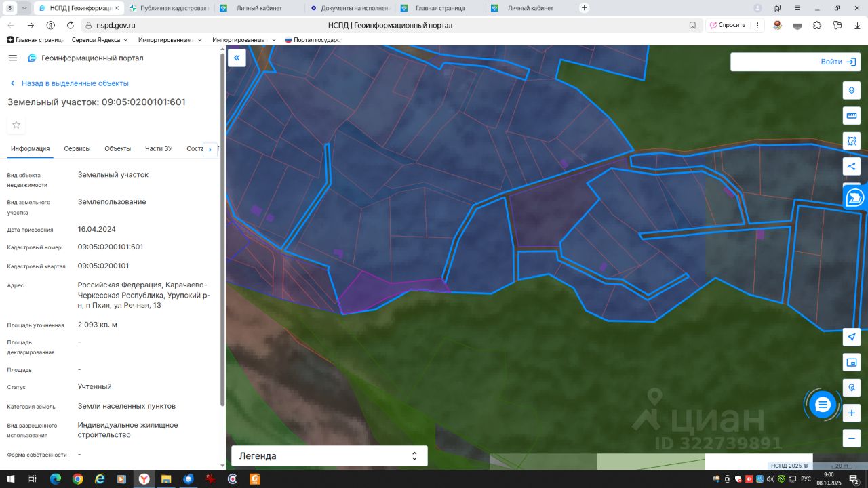
Task: Switch to the Публичная кадастровая browser tab
Action: 169,8
